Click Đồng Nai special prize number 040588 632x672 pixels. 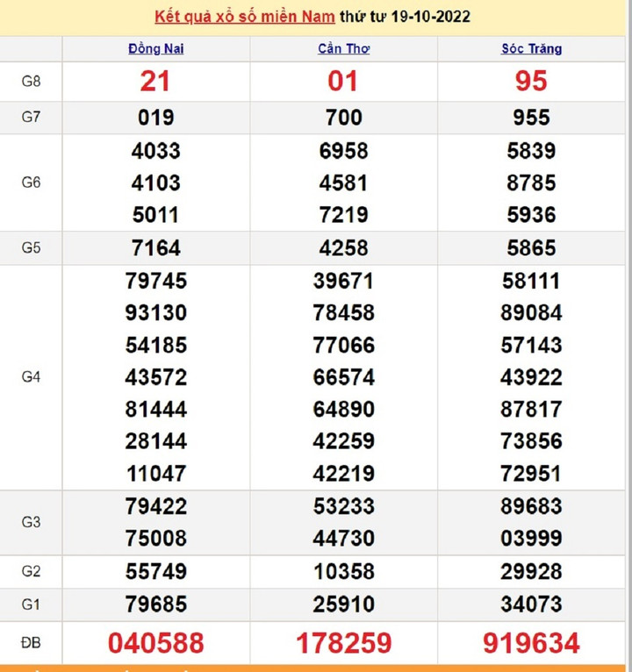pyautogui.click(x=155, y=643)
